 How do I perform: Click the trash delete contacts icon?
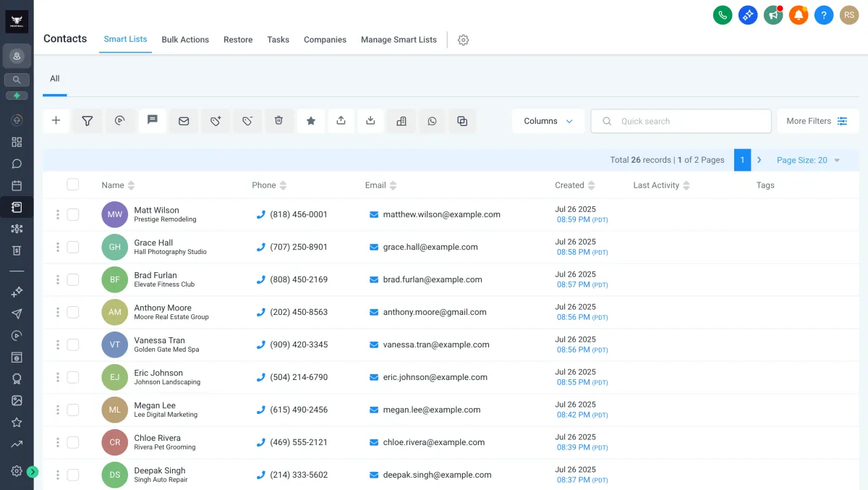[278, 121]
